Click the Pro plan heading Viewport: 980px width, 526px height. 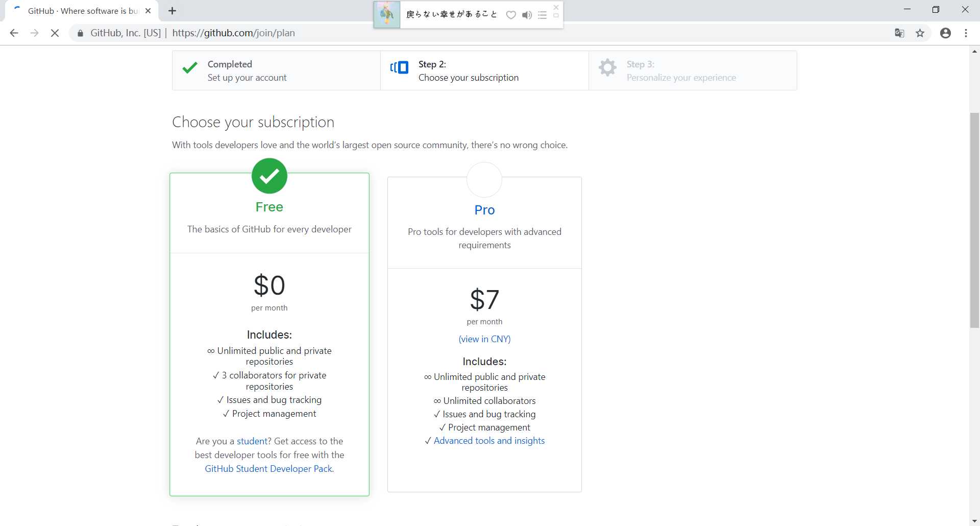point(484,210)
